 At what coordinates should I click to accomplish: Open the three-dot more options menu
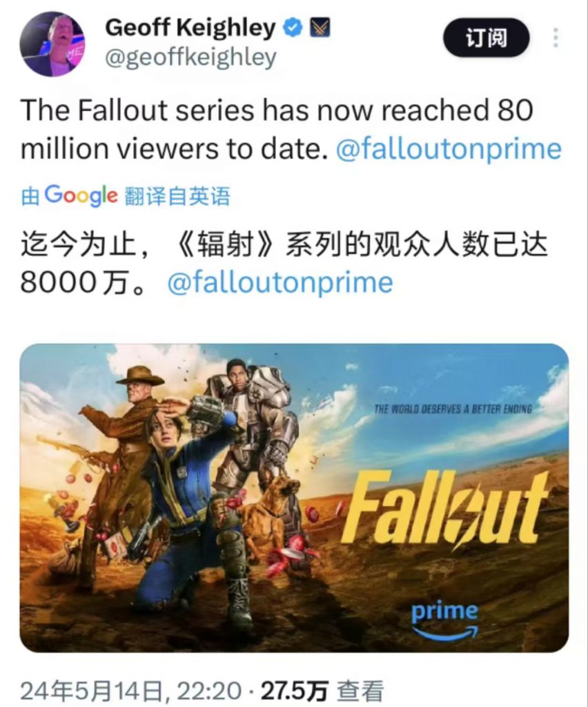click(556, 37)
